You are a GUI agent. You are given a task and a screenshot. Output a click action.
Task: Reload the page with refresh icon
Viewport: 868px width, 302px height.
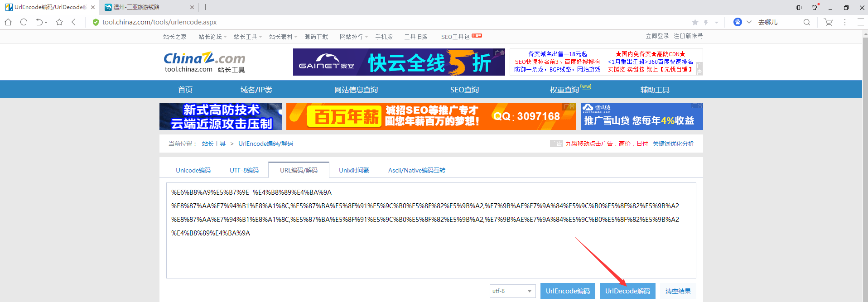(24, 22)
